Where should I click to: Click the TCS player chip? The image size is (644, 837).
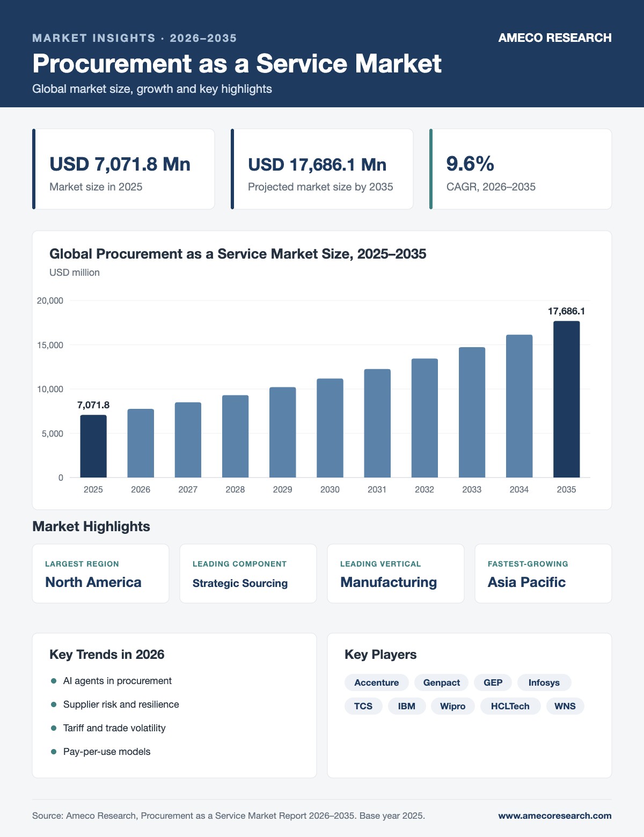tap(363, 706)
